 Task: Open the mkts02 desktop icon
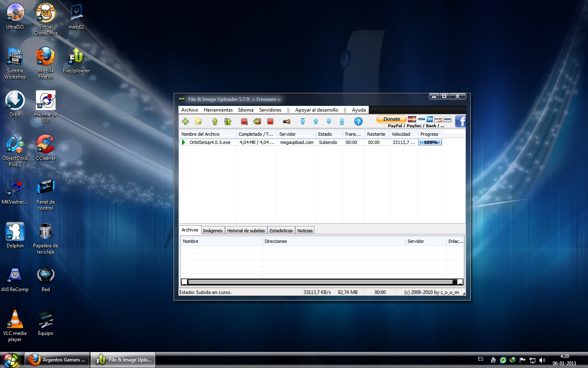pos(76,17)
